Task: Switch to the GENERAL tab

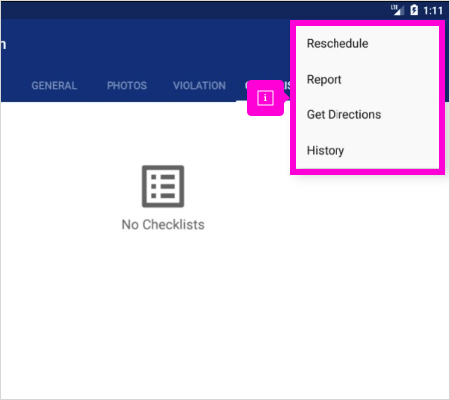Action: coord(54,86)
